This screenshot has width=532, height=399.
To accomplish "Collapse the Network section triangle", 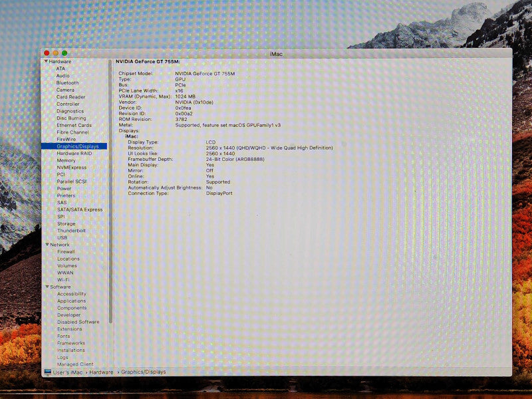I will pos(47,245).
